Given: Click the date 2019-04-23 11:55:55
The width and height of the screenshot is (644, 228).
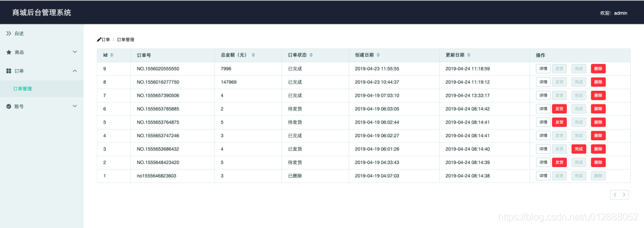Looking at the screenshot, I should [x=377, y=69].
